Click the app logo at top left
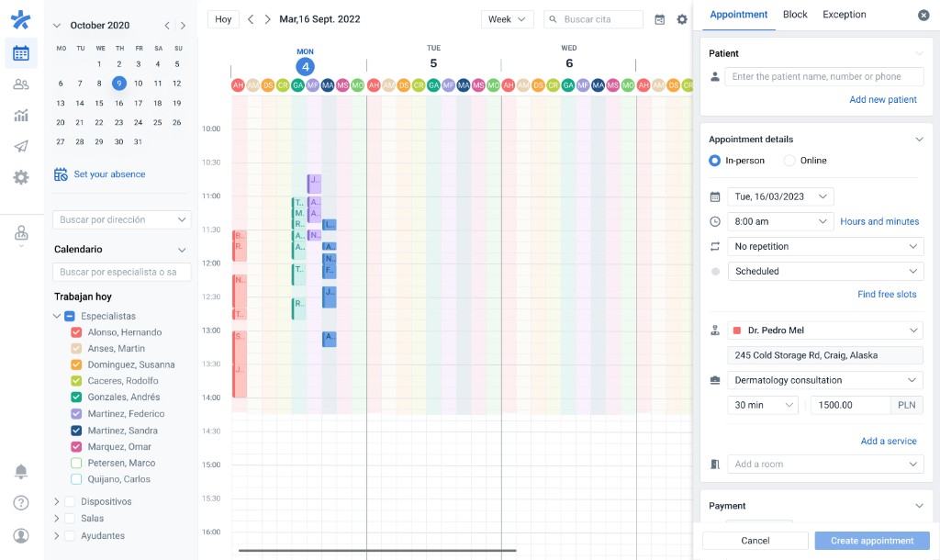940x560 pixels. point(20,20)
